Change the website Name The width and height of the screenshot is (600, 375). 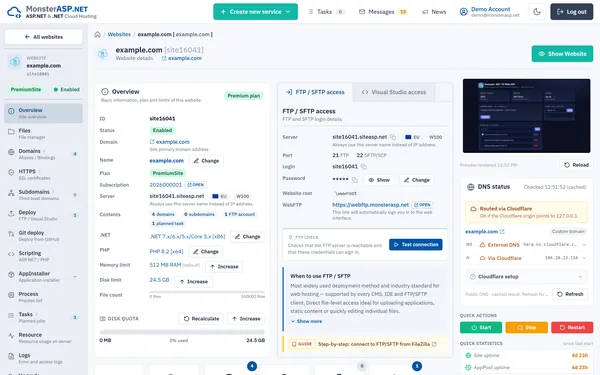pos(206,161)
